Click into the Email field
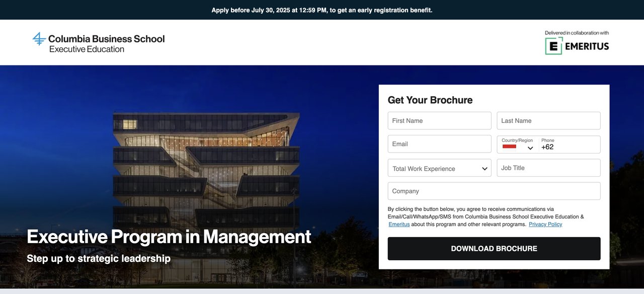The width and height of the screenshot is (644, 294). click(439, 144)
